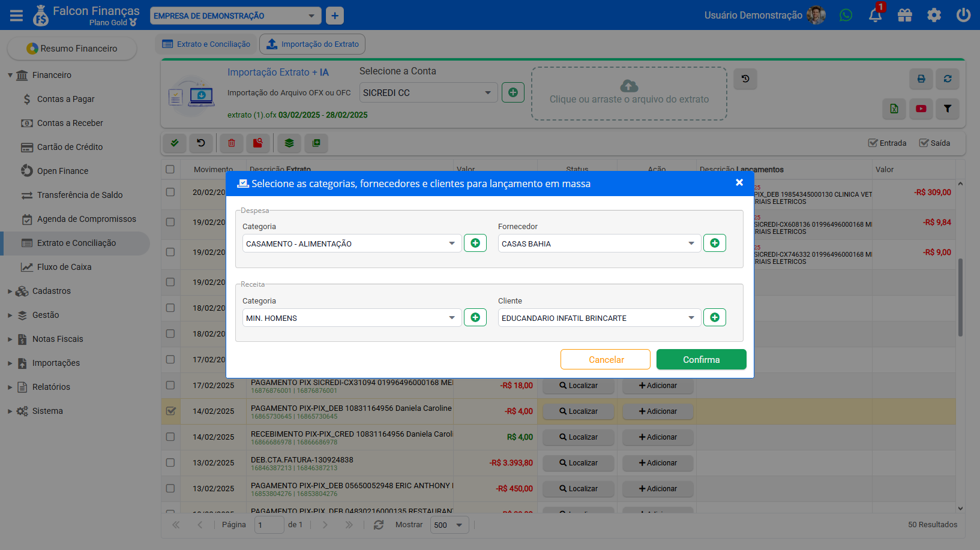Open Despesa Categoria dropdown CASAMENTO - ALIMENTAÇÃO
The width and height of the screenshot is (980, 550).
click(352, 243)
